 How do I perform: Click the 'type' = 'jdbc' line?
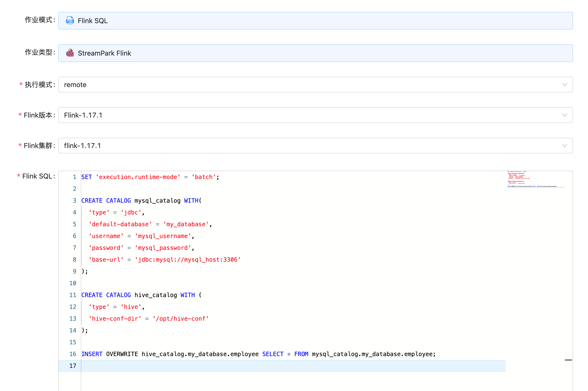(117, 212)
